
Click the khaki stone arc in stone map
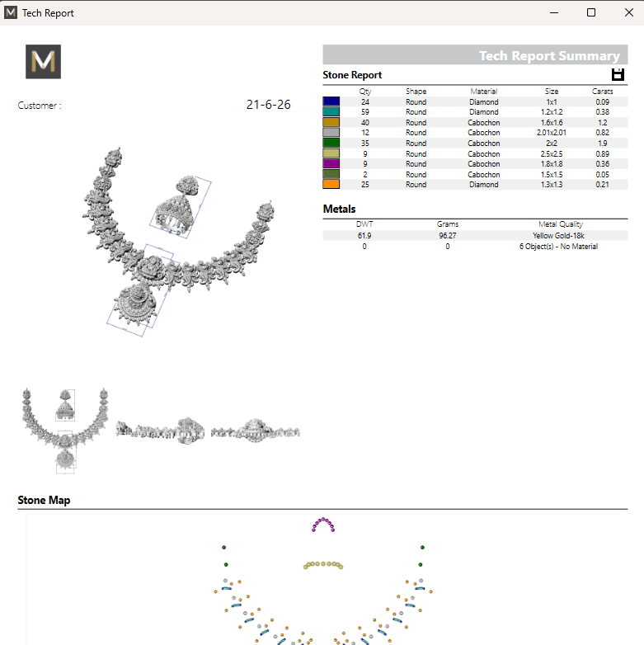pyautogui.click(x=323, y=565)
